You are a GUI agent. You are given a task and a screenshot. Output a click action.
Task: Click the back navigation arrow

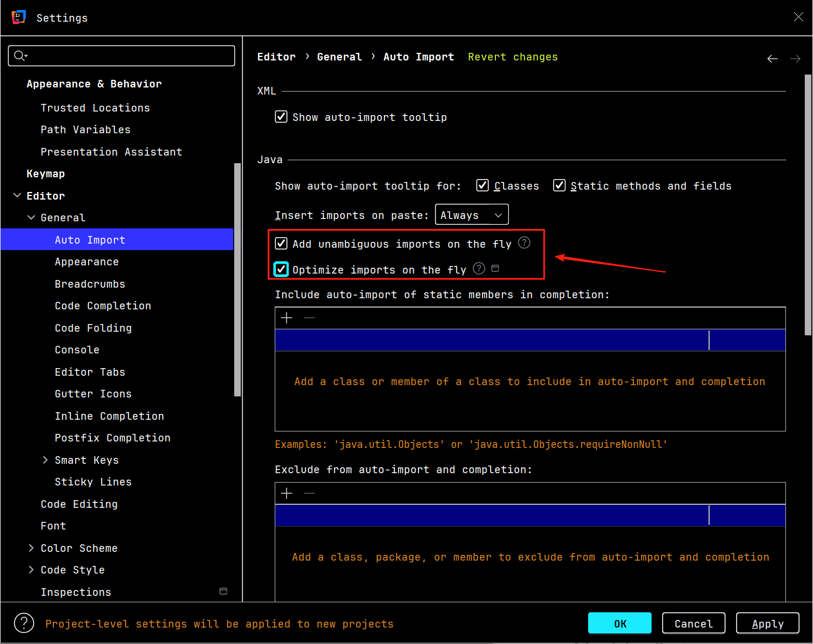click(x=772, y=58)
